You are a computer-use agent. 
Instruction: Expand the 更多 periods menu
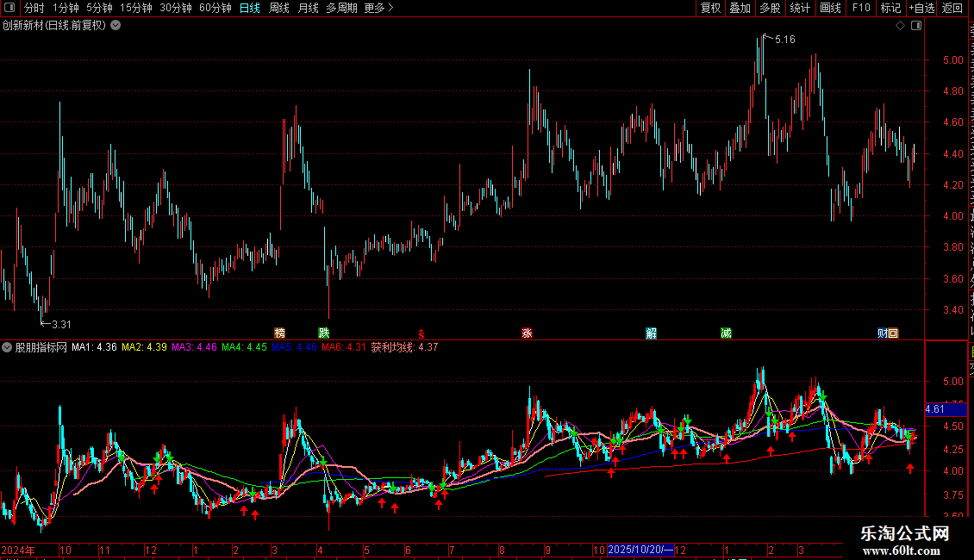(379, 8)
